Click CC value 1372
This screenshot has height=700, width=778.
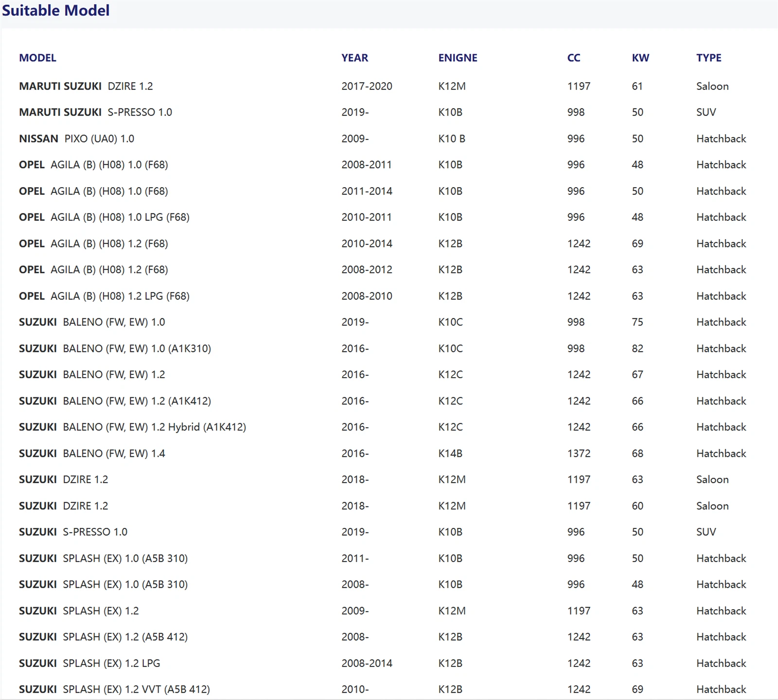pyautogui.click(x=579, y=454)
